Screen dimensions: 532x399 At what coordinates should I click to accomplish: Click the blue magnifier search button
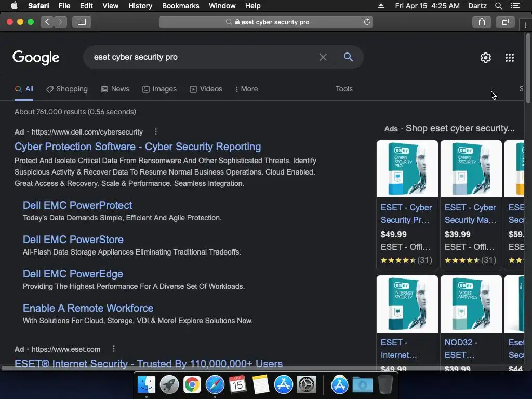point(348,57)
